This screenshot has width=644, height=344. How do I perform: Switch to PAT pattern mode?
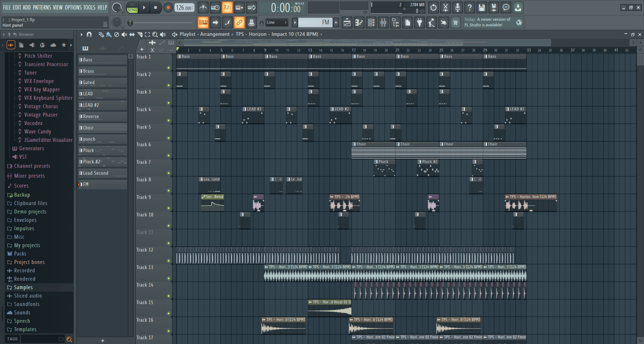coord(132,5)
